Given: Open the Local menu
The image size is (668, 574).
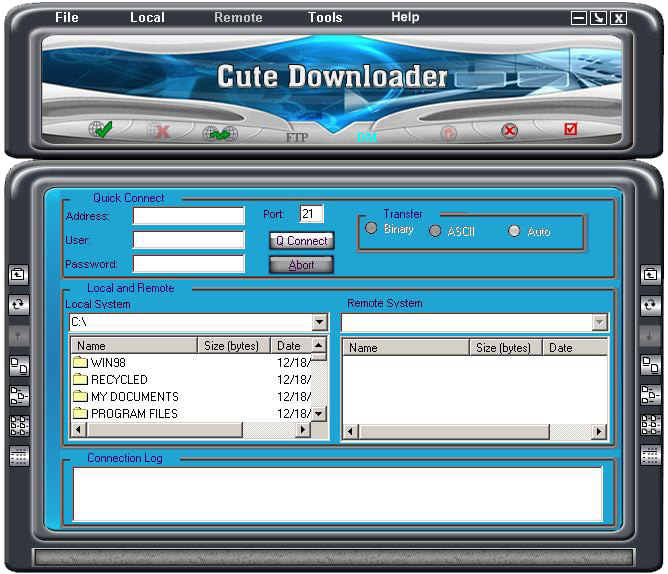Looking at the screenshot, I should 147,17.
